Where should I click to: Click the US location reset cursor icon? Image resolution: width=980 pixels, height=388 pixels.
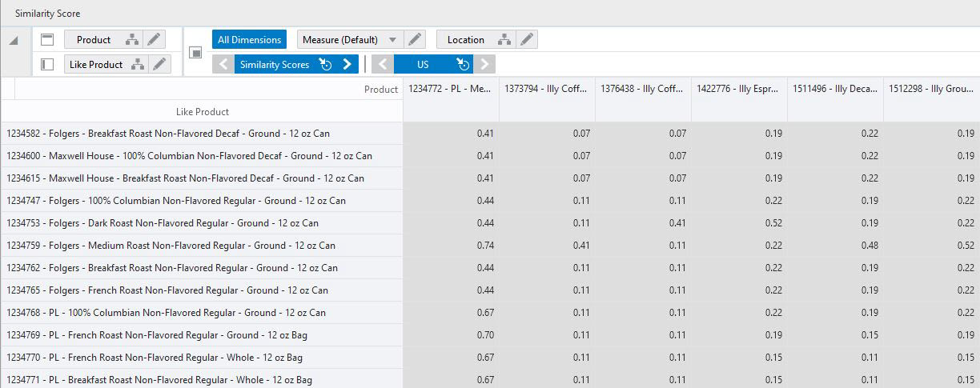(463, 65)
